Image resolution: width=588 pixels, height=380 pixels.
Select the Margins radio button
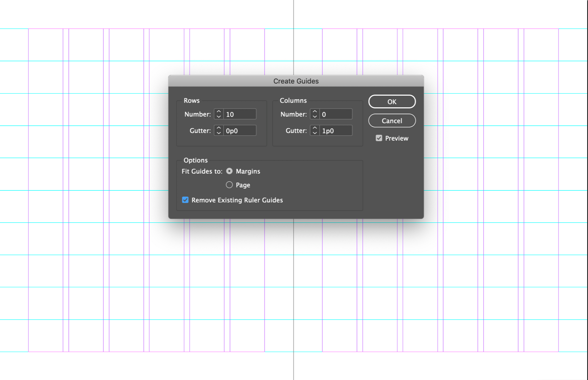click(x=229, y=171)
